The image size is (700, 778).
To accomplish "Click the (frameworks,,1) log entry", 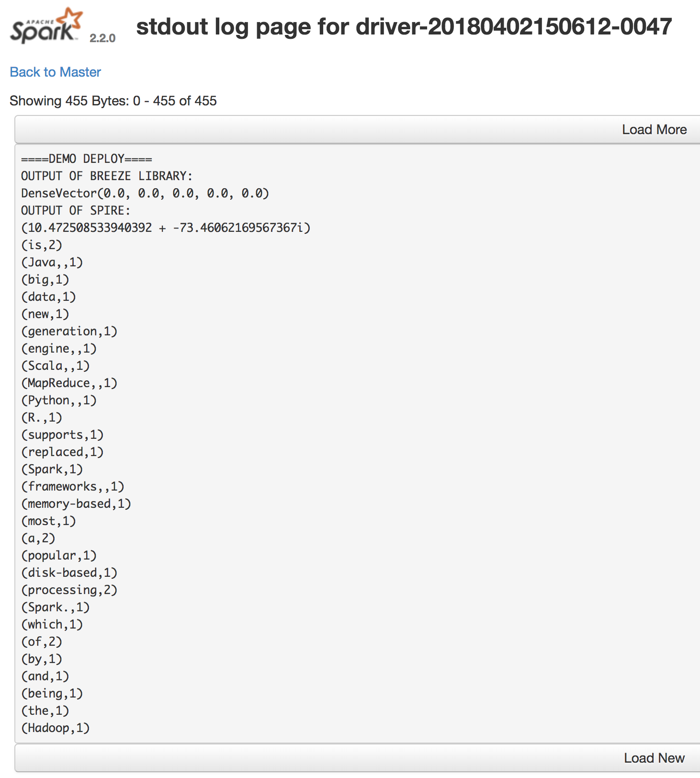I will (72, 486).
